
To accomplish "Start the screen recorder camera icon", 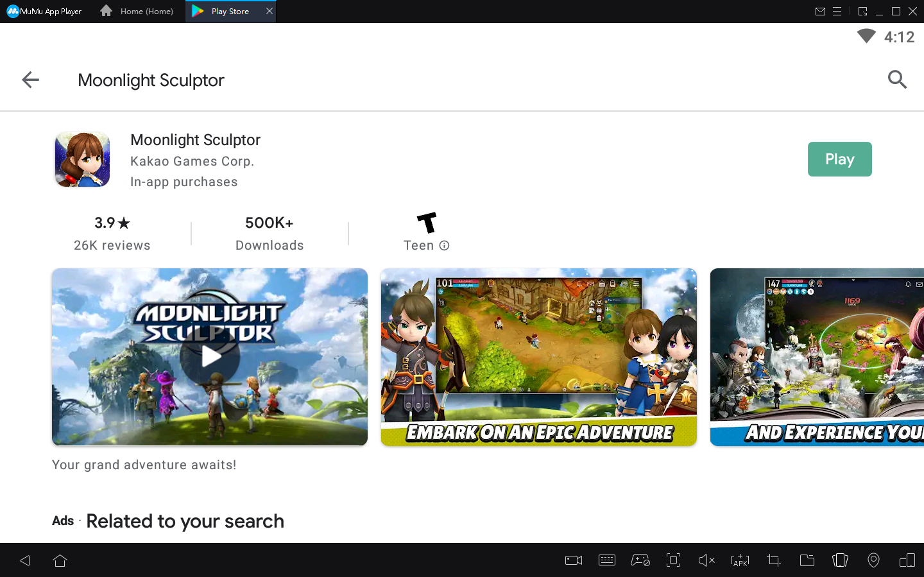I will 574,560.
